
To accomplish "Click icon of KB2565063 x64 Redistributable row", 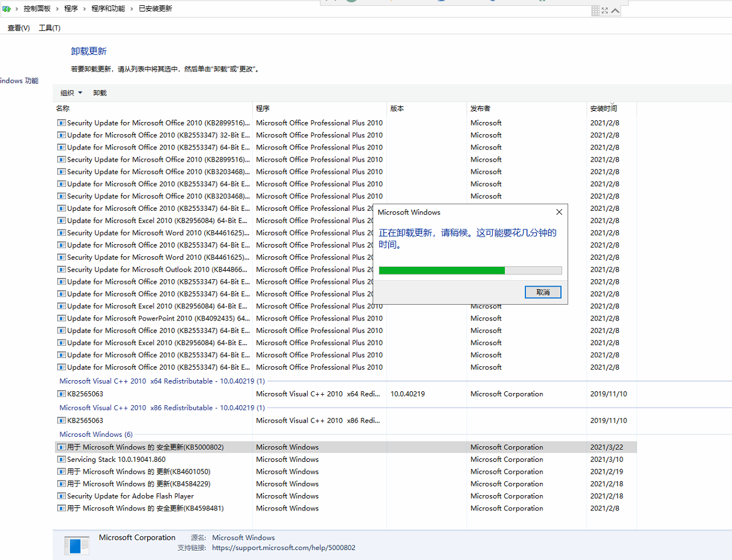I will click(61, 394).
